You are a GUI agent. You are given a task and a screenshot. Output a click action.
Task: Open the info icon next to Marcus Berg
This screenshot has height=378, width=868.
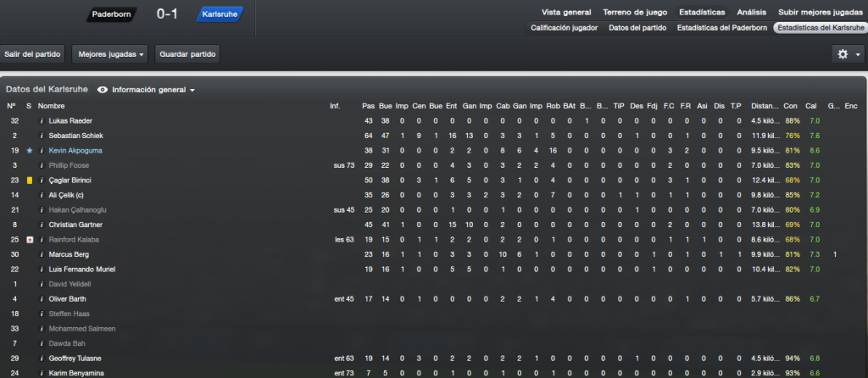42,254
